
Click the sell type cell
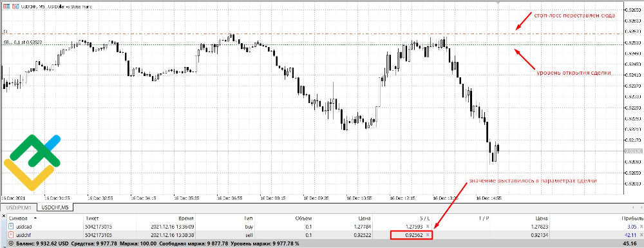coord(250,235)
